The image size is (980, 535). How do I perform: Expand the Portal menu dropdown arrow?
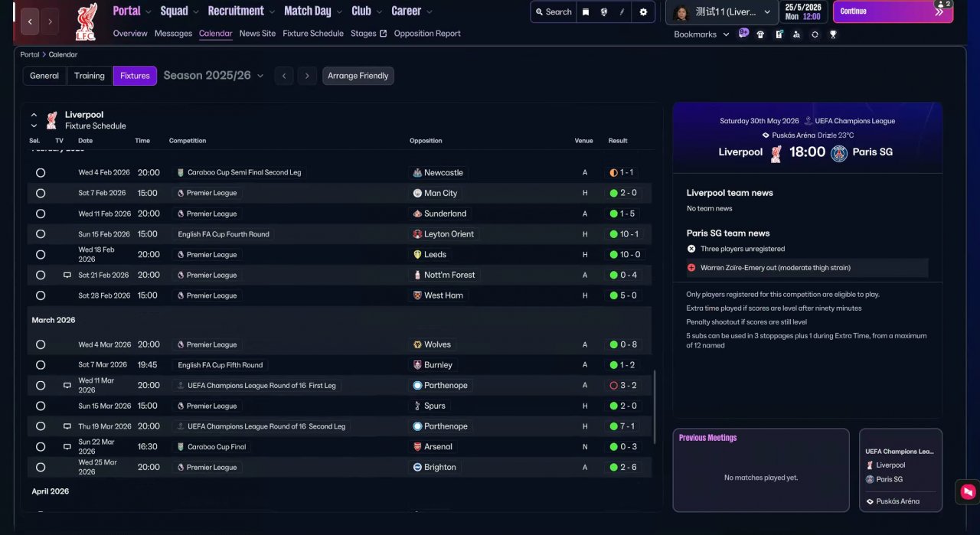tap(149, 11)
